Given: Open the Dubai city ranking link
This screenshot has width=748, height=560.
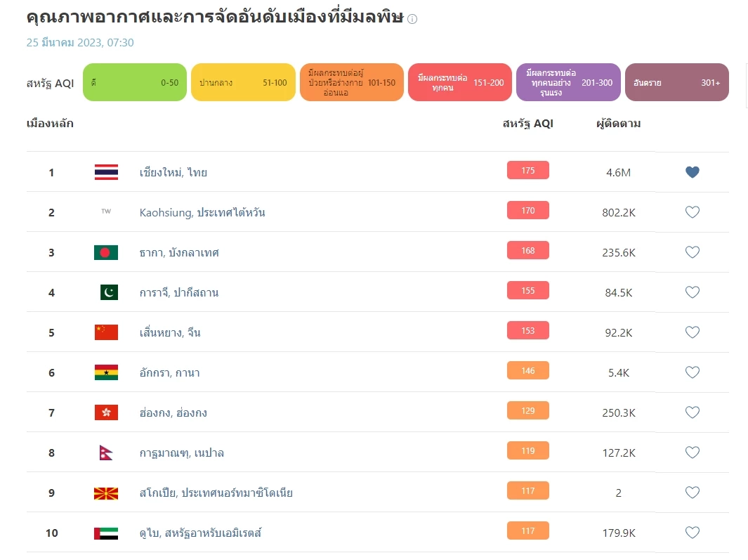Looking at the screenshot, I should [202, 532].
